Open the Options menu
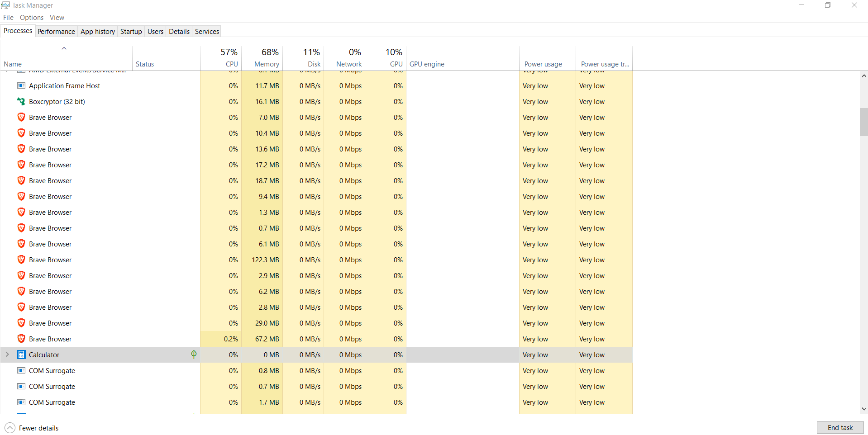868x435 pixels. (x=32, y=18)
